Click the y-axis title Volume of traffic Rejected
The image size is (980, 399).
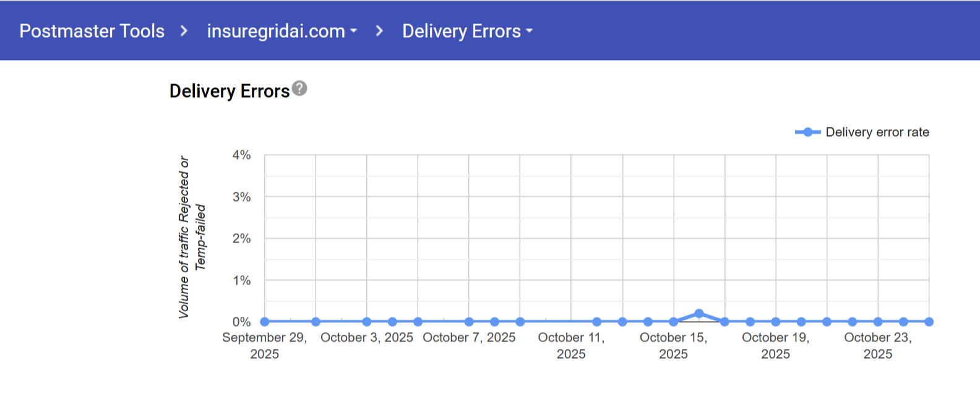pos(184,238)
